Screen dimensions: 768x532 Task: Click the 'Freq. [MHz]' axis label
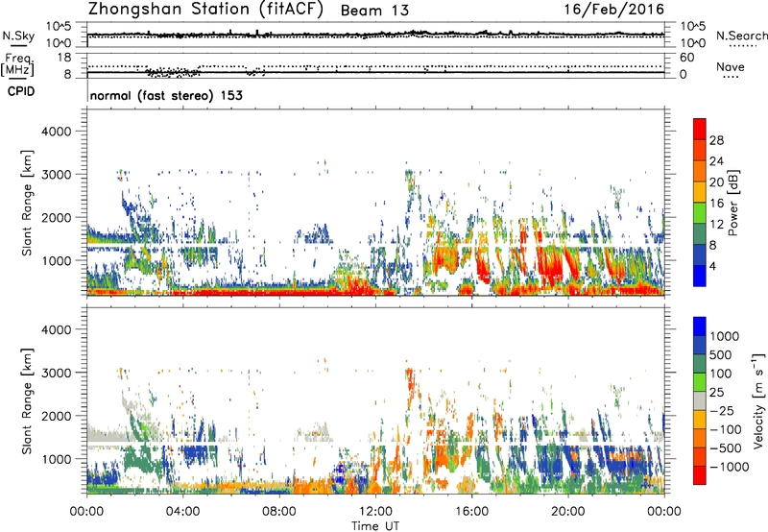(18, 65)
